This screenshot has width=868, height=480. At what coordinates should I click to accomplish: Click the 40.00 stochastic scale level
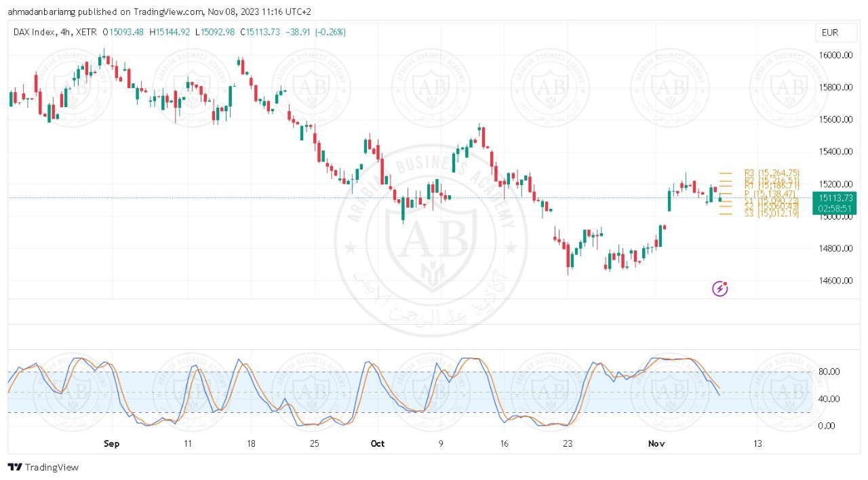[830, 399]
